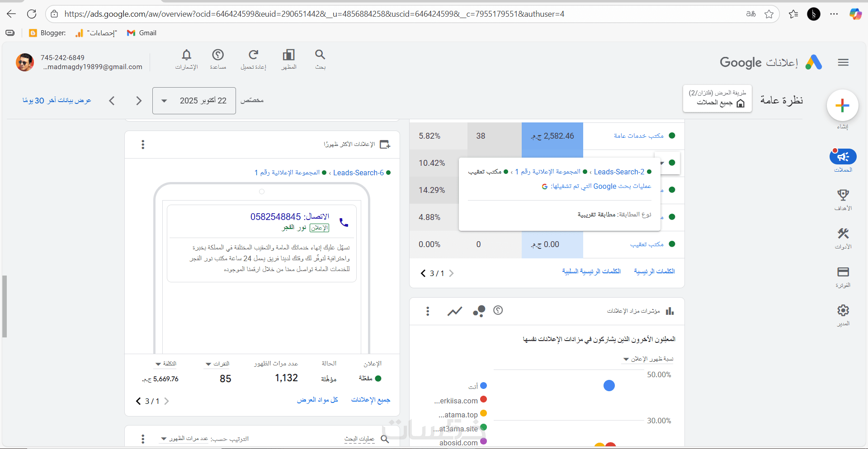The image size is (868, 449).
Task: Open the التكلفة metric dropdown
Action: 165,364
